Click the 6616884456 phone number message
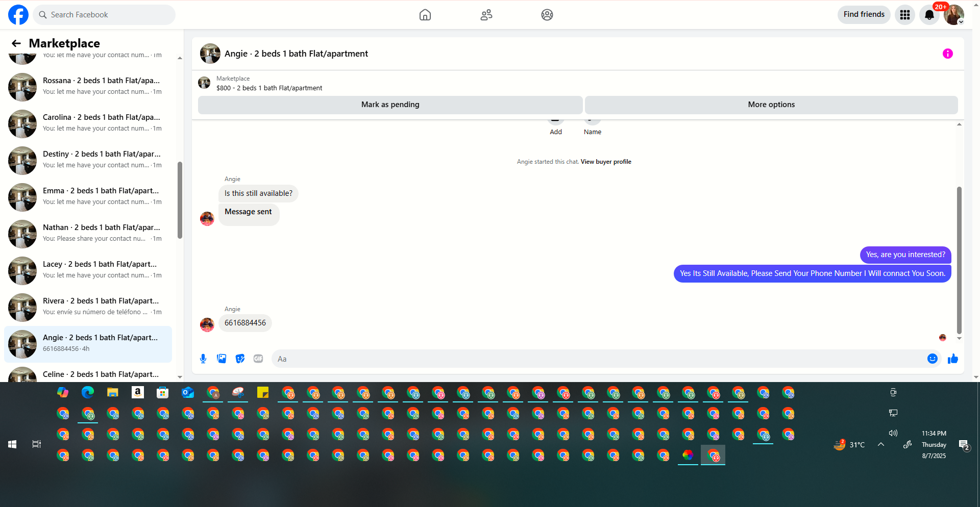The width and height of the screenshot is (980, 507). tap(245, 323)
